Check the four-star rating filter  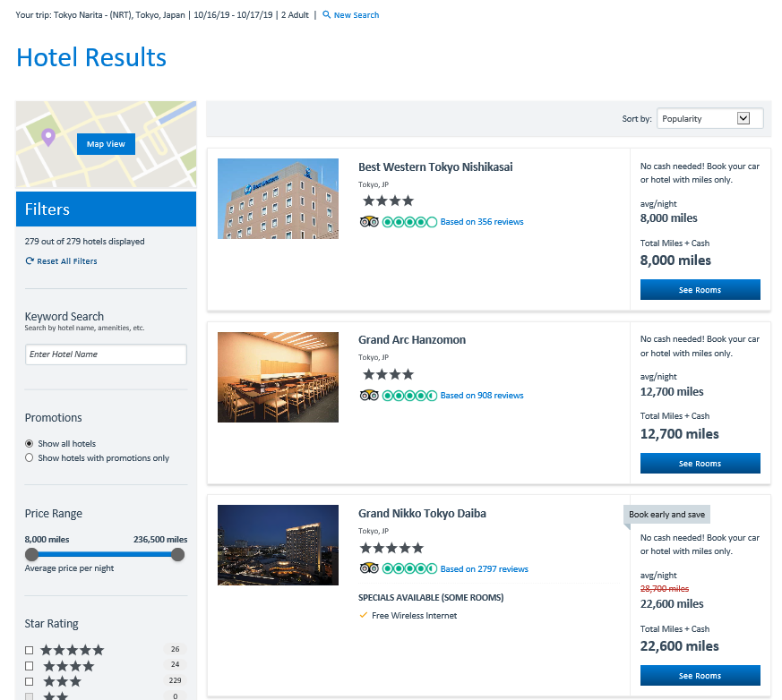pos(29,666)
